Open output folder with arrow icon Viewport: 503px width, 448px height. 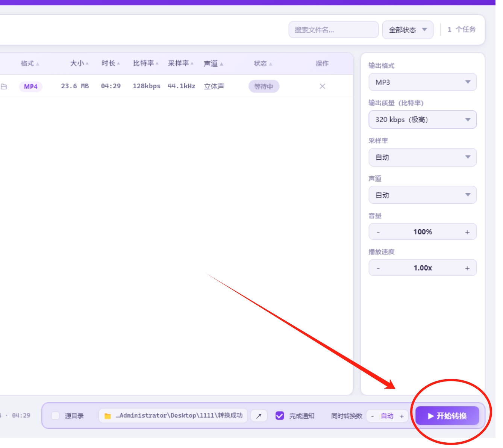(259, 416)
